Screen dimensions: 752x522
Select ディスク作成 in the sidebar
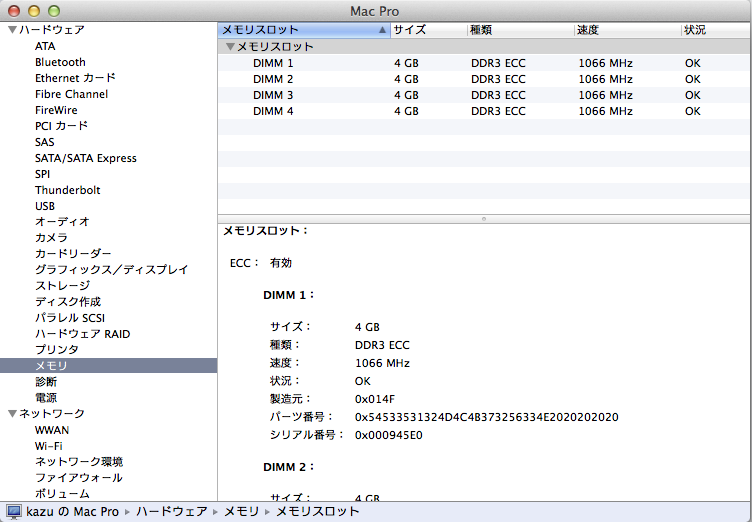[x=68, y=302]
